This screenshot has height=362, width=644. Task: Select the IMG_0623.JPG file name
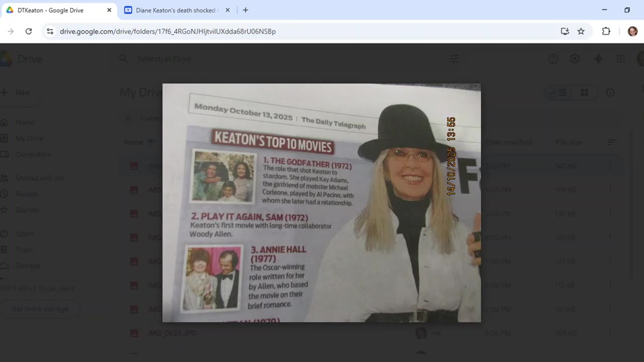(172, 333)
